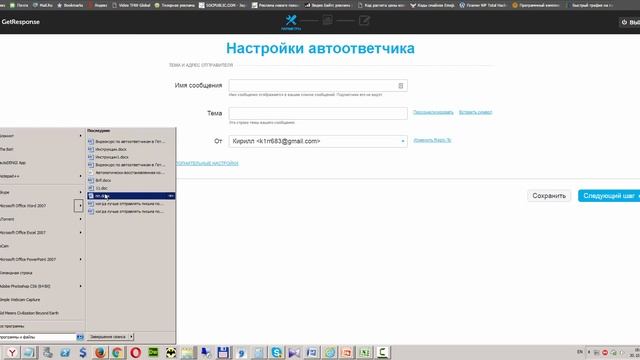Open Microsoft Office PowerPoint 2007 entry
The width and height of the screenshot is (640, 360).
[28, 260]
